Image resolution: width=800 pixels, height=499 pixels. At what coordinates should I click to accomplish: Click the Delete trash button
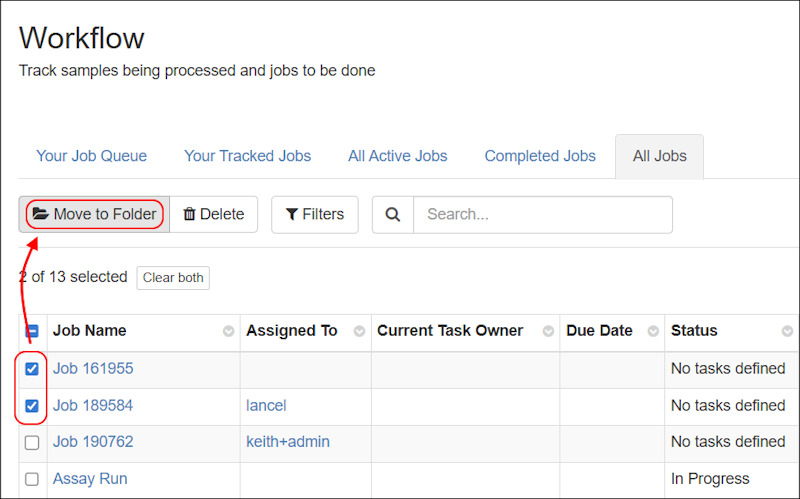coord(214,214)
